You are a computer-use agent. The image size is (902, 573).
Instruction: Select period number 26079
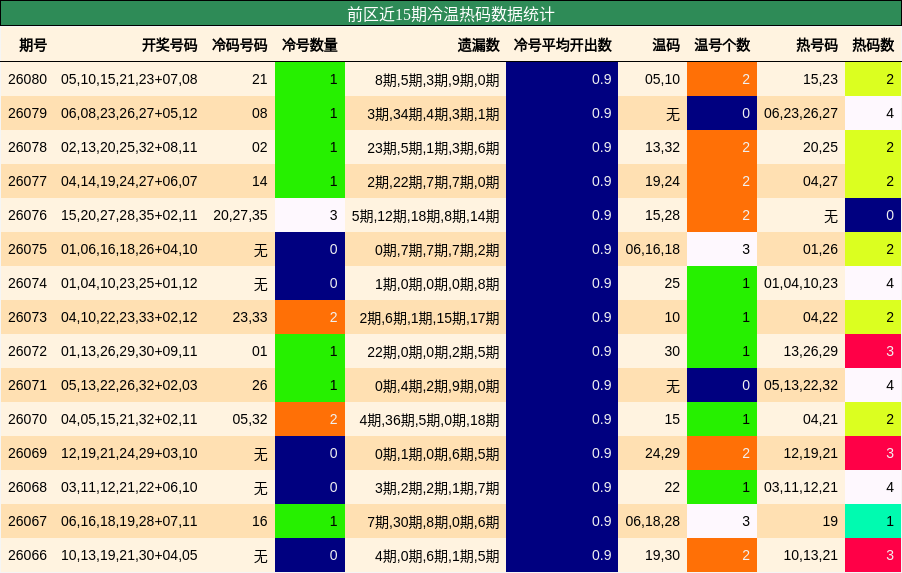[28, 113]
